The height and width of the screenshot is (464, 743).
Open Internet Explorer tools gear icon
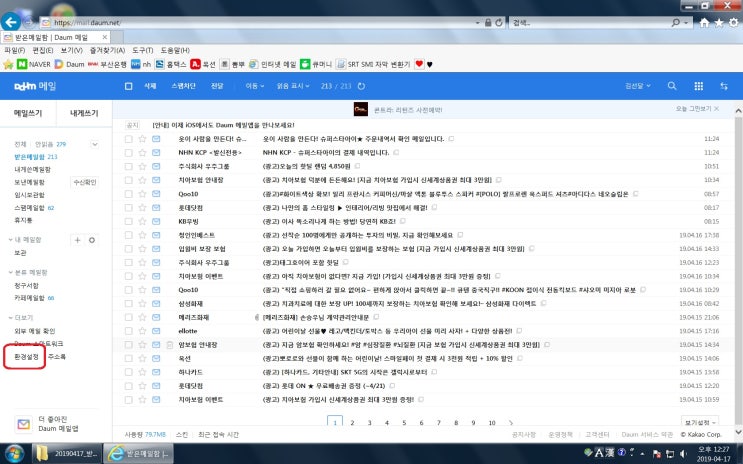[x=734, y=22]
